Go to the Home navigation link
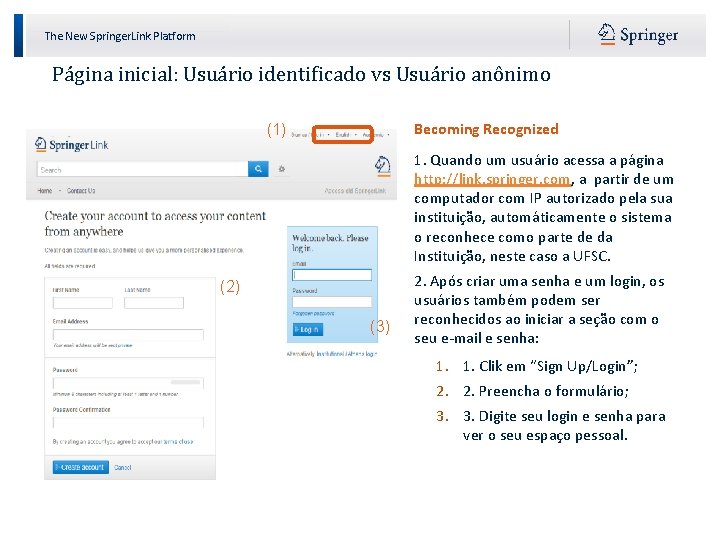Screen dimensions: 720x540 [x=45, y=191]
